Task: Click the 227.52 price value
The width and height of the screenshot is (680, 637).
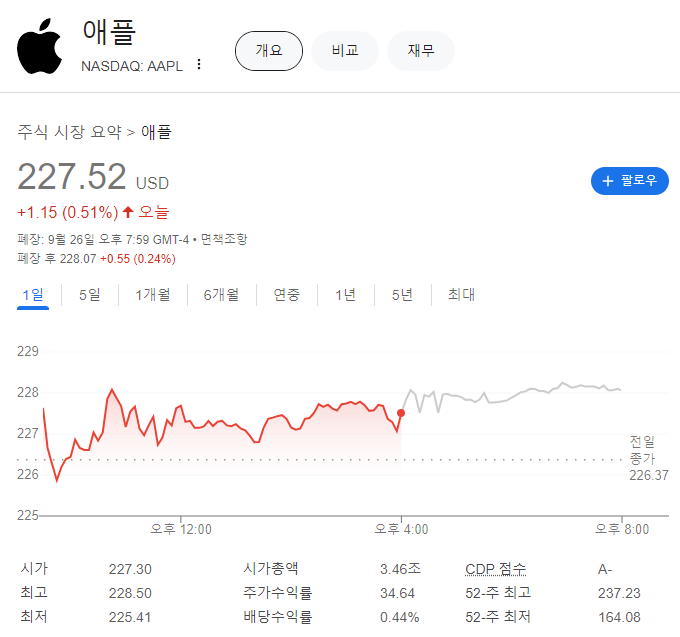Action: tap(72, 176)
